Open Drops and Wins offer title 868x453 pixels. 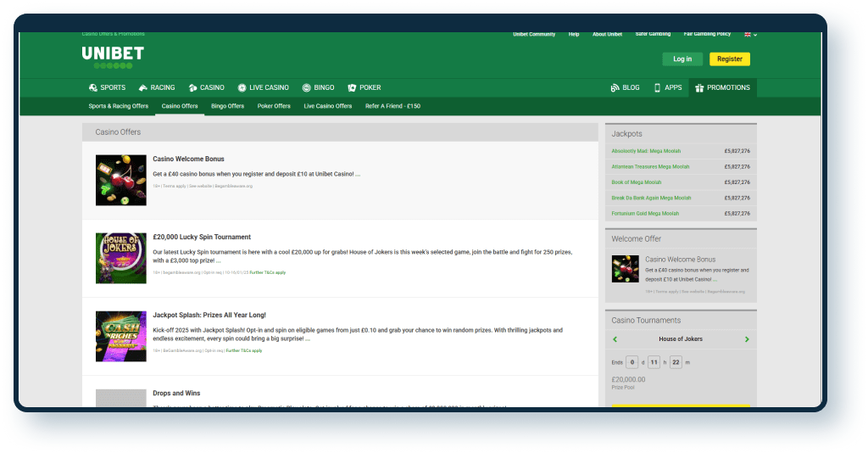[x=176, y=393]
